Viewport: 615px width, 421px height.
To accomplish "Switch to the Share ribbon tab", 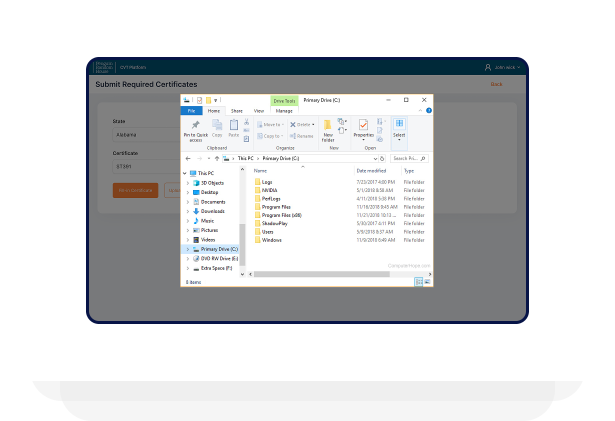I will pyautogui.click(x=237, y=111).
